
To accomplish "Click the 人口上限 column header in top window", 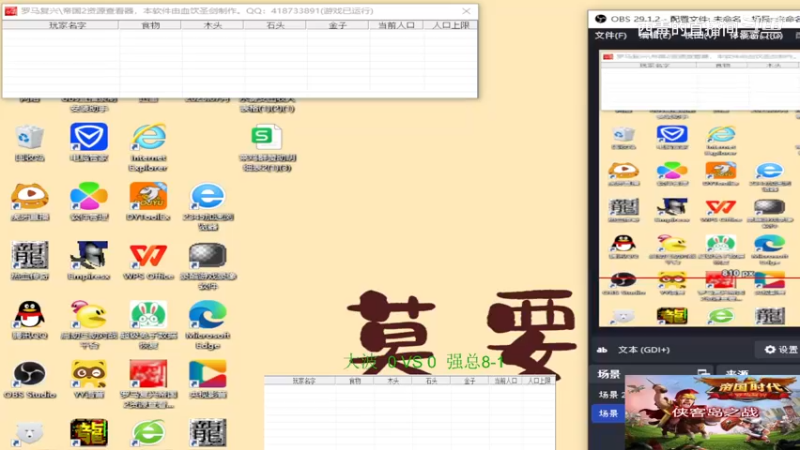I will pyautogui.click(x=450, y=25).
